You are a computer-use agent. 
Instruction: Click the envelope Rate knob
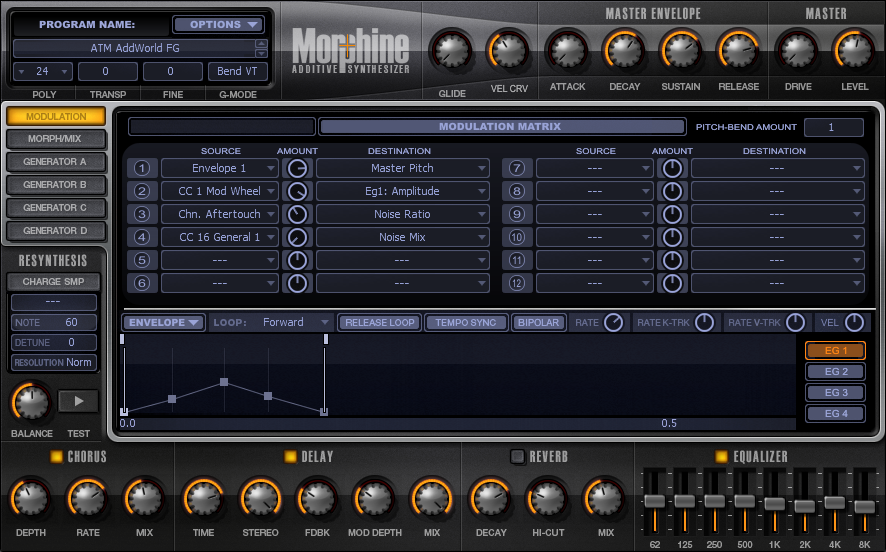click(614, 323)
